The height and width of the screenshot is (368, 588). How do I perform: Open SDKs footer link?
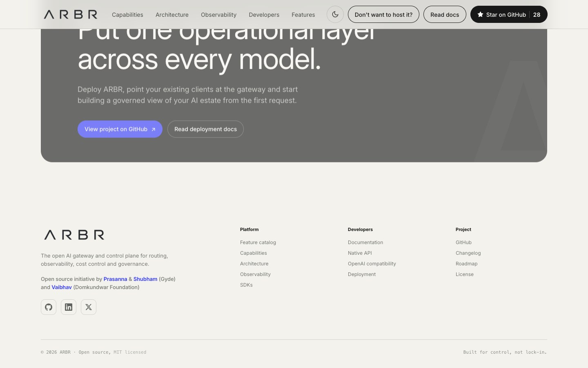[246, 285]
